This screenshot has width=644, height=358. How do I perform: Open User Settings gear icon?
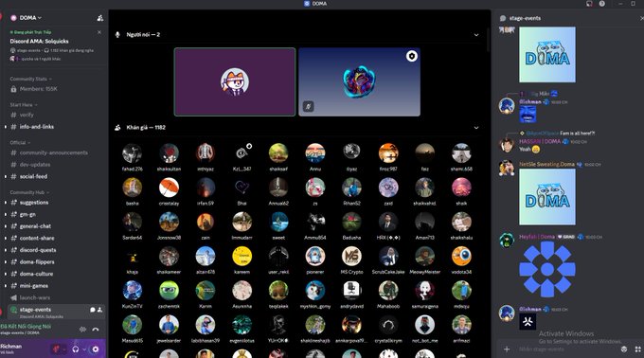pos(96,349)
